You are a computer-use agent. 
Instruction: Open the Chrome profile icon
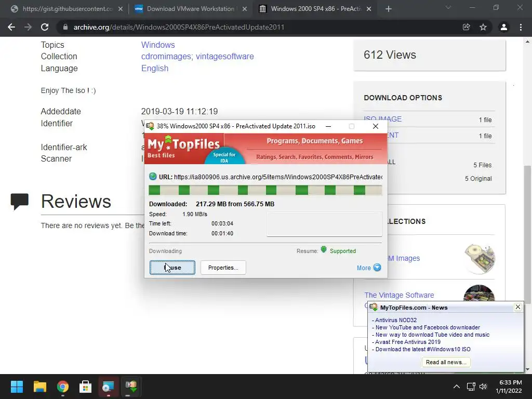point(504,27)
